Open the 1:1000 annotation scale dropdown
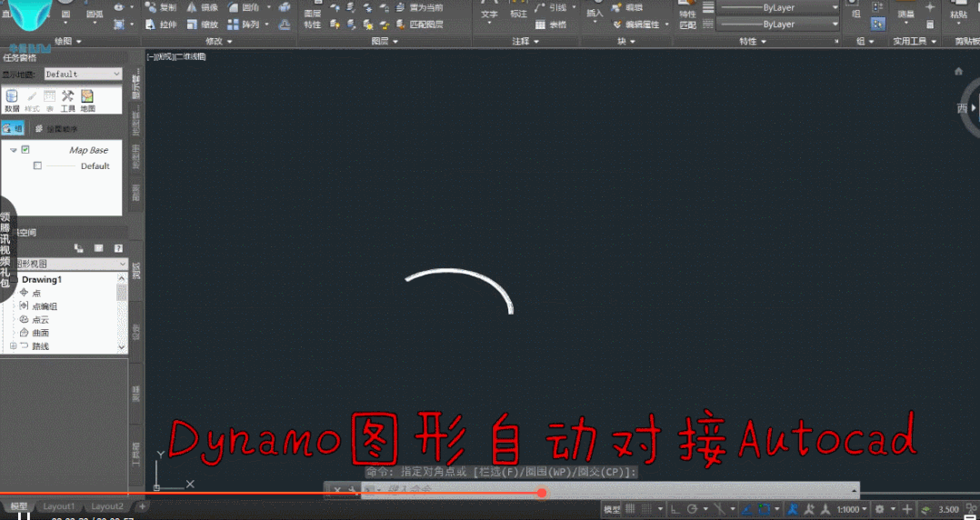This screenshot has width=980, height=520. (x=853, y=509)
